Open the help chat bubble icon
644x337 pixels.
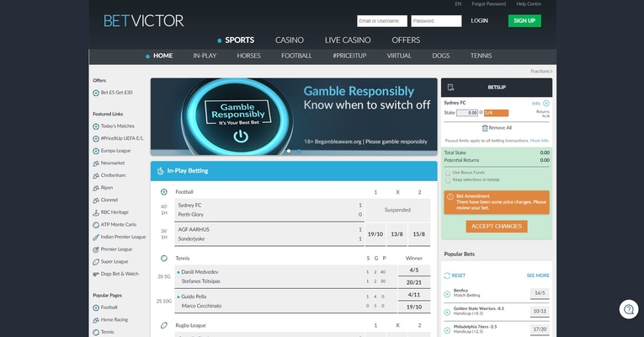tap(629, 309)
